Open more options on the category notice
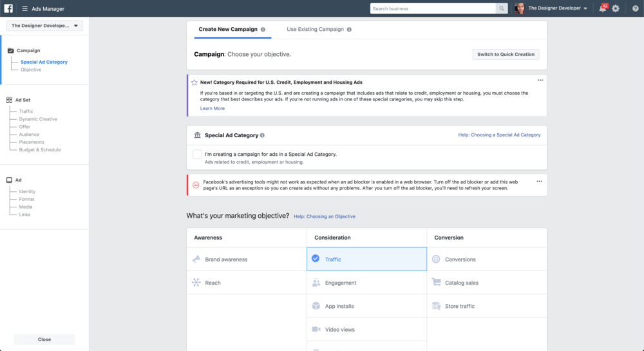 point(540,81)
